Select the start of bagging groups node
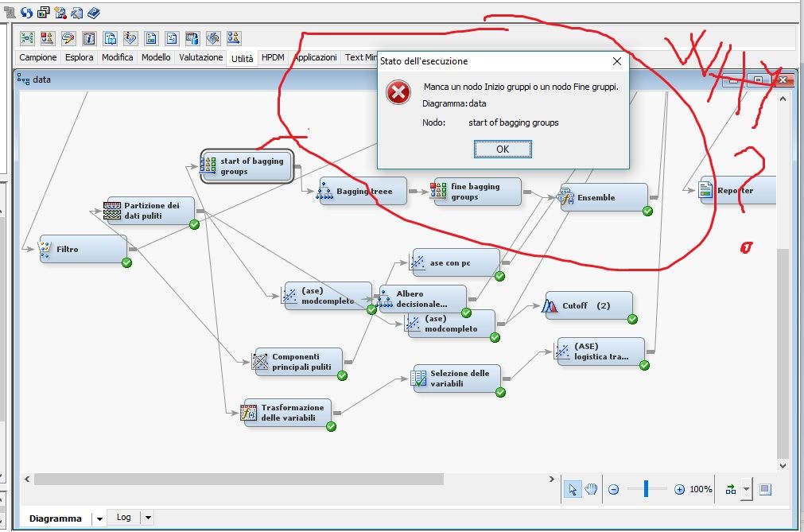Viewport: 804px width, 532px height. [247, 166]
